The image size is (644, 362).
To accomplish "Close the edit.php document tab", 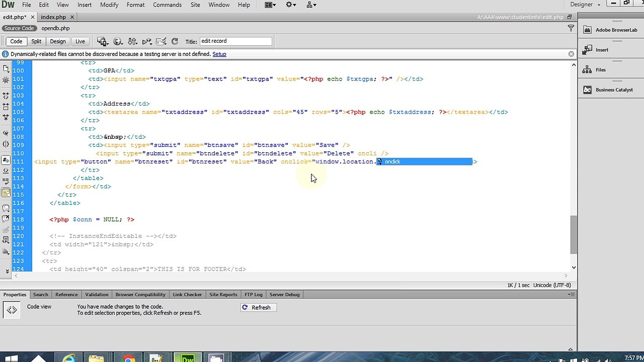I will (x=32, y=17).
